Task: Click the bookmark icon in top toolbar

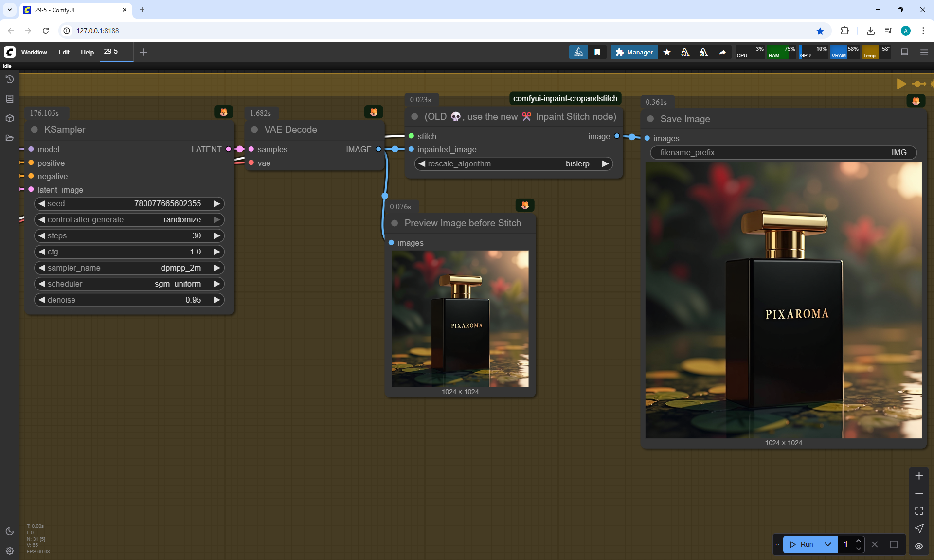Action: [597, 52]
